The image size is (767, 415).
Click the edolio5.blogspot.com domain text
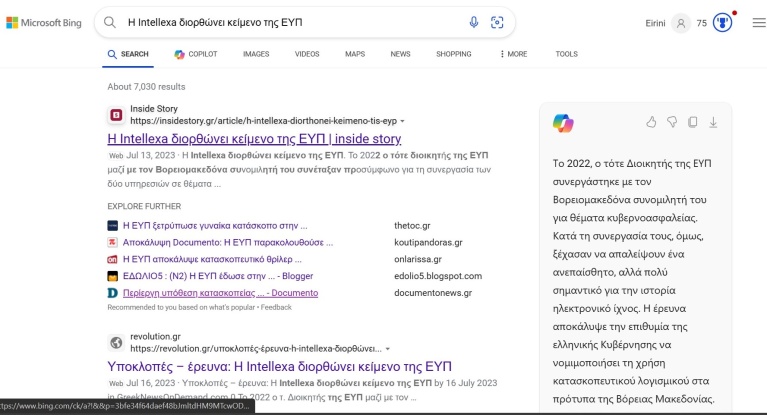(438, 276)
